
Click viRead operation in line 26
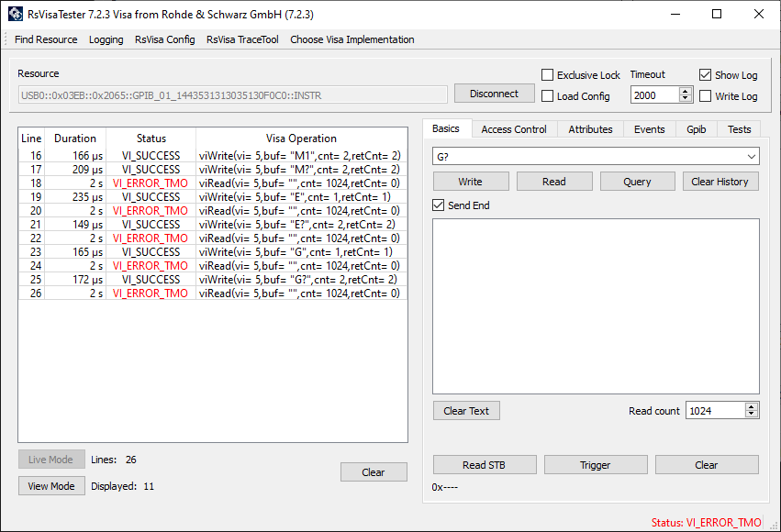coord(299,294)
